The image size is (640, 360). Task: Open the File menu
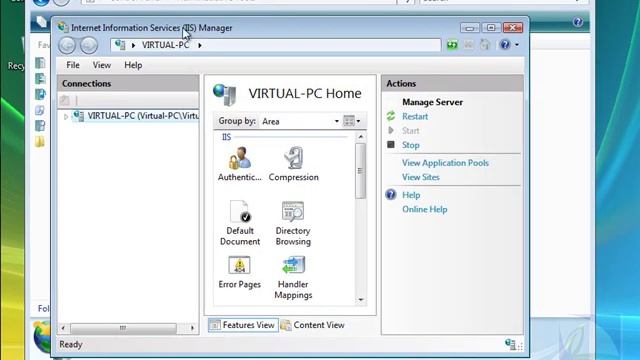[x=73, y=65]
